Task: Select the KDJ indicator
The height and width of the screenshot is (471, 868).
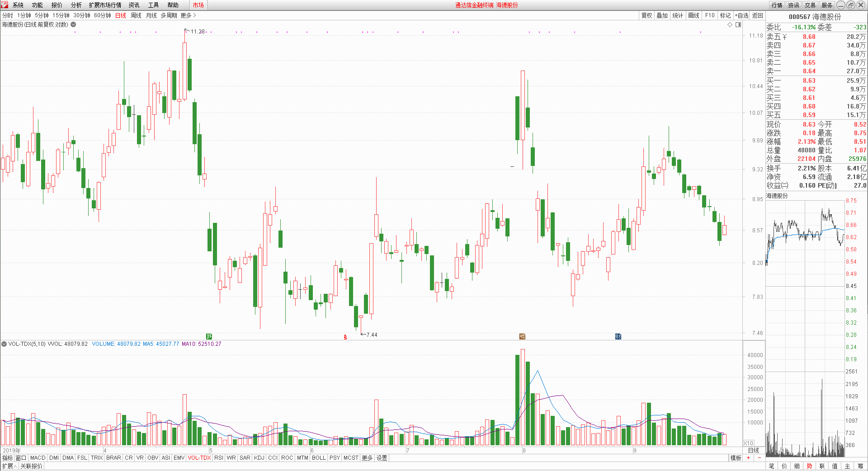Action: click(259, 458)
